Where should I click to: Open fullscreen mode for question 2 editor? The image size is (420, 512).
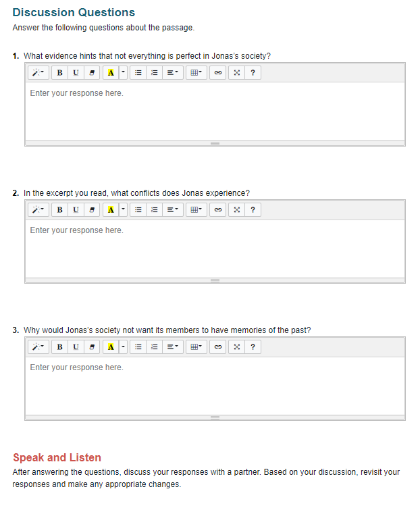236,210
